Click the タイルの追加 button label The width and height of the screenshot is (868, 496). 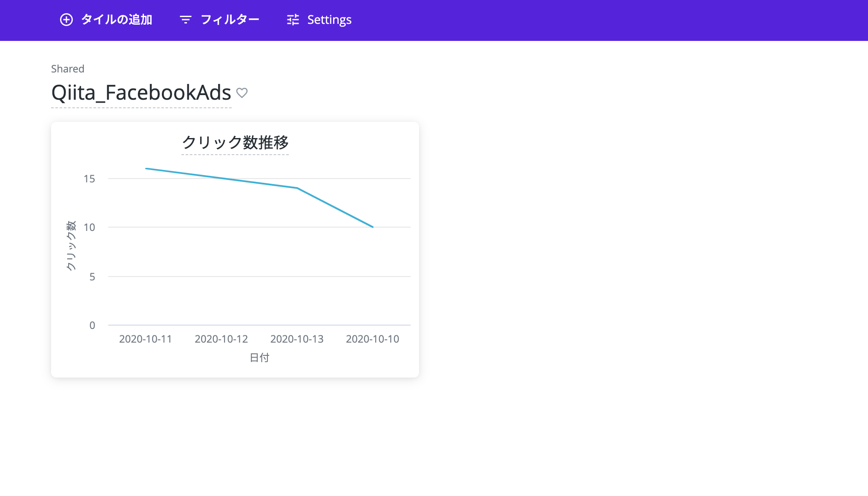click(x=117, y=20)
